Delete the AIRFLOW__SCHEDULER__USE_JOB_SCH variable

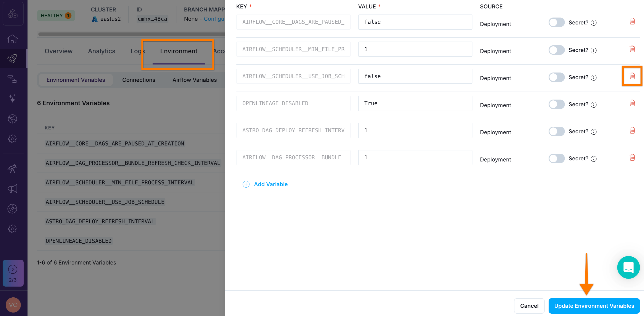pyautogui.click(x=632, y=76)
